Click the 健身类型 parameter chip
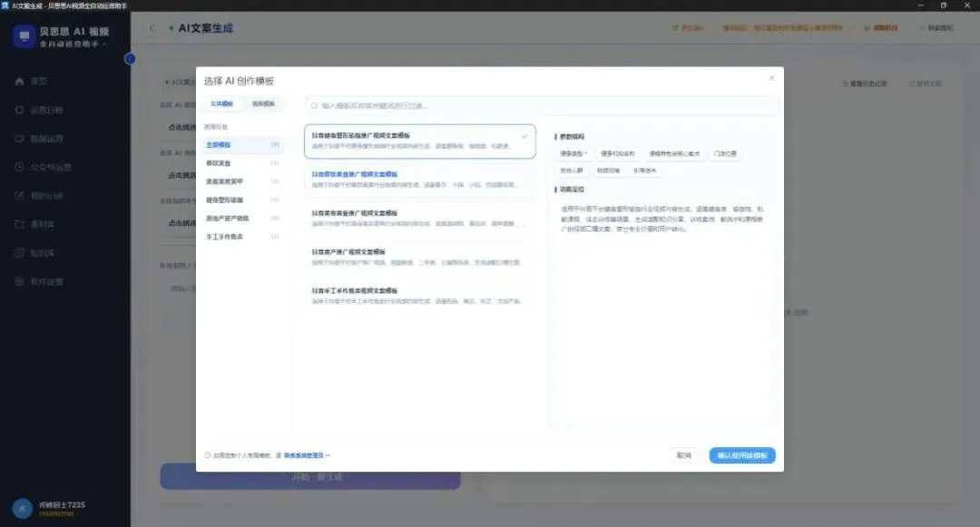Screen dimensions: 980x527 [573, 153]
